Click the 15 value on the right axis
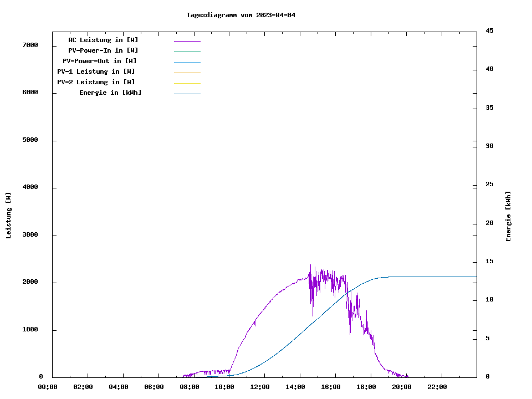 coord(489,261)
